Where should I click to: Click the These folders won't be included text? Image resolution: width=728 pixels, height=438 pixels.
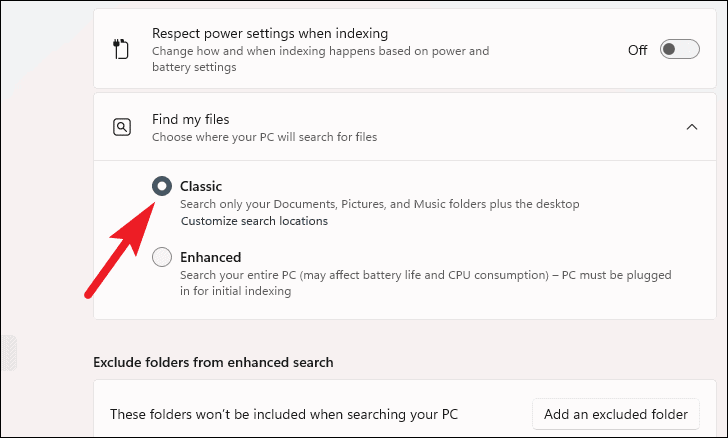284,414
